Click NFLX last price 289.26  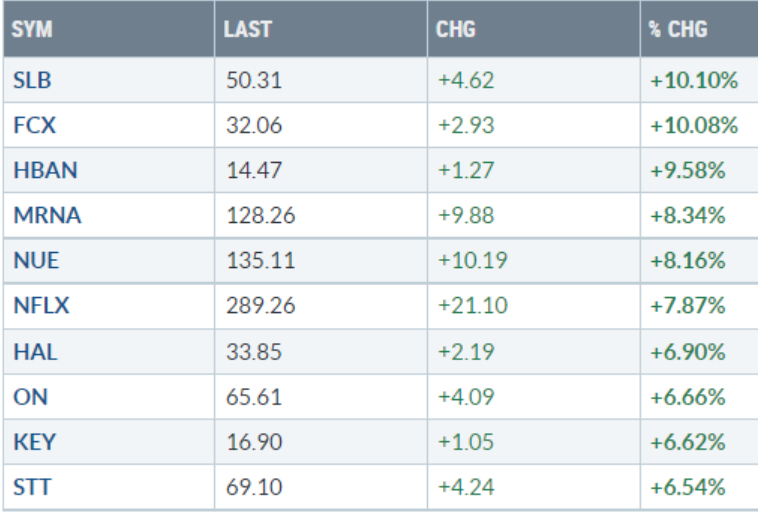pyautogui.click(x=260, y=306)
